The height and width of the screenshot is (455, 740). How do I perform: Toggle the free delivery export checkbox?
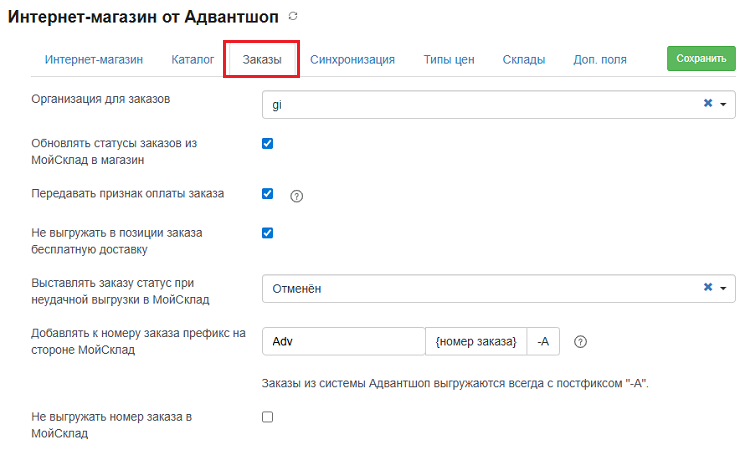[x=268, y=233]
